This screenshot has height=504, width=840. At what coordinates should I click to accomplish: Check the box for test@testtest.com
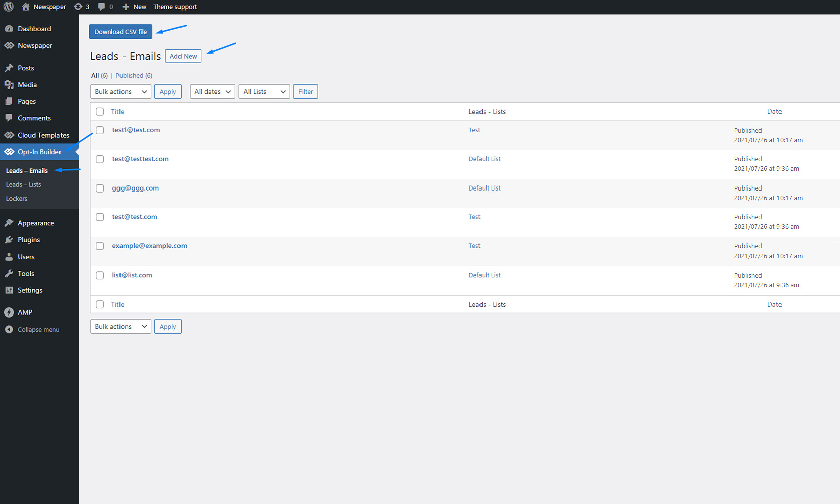[x=100, y=159]
